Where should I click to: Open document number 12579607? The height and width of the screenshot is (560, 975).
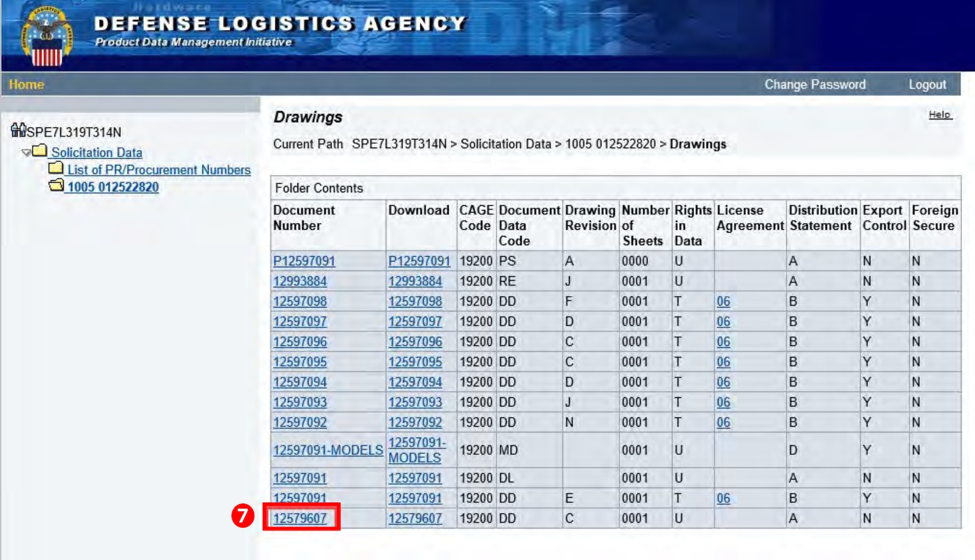point(300,519)
